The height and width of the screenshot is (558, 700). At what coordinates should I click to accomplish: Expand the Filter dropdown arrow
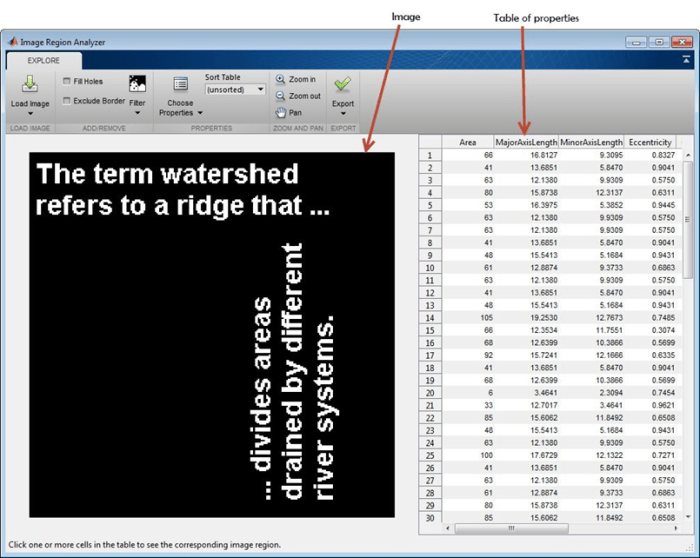tap(138, 113)
